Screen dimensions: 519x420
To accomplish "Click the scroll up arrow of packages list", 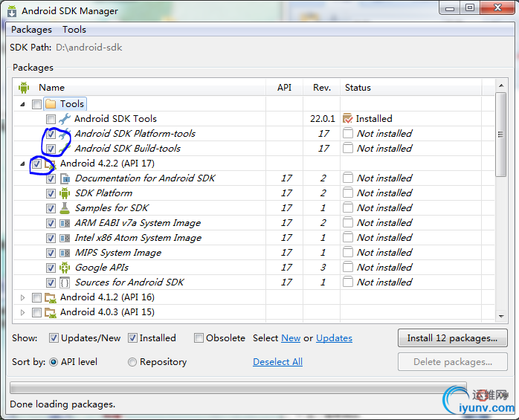I will tap(501, 85).
